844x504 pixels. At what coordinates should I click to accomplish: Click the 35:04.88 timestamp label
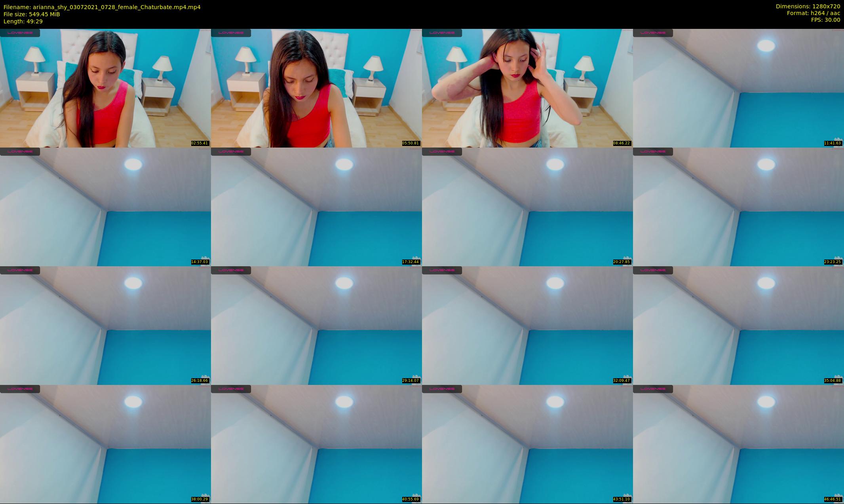[833, 381]
